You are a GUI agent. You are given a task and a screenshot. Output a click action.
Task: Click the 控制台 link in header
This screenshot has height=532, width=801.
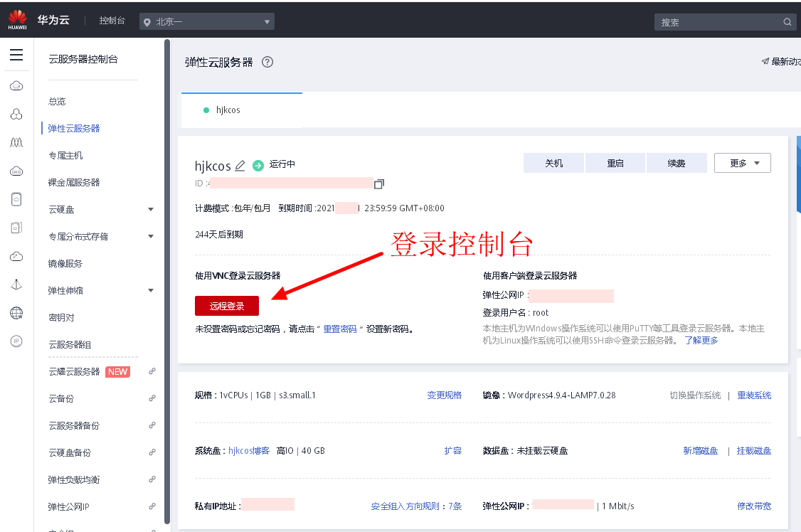pos(112,21)
